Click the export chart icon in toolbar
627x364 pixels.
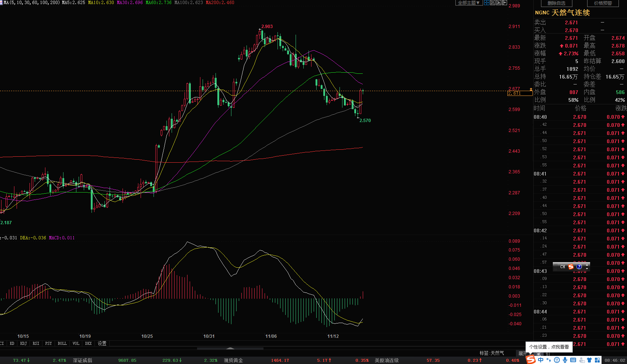[504, 3]
